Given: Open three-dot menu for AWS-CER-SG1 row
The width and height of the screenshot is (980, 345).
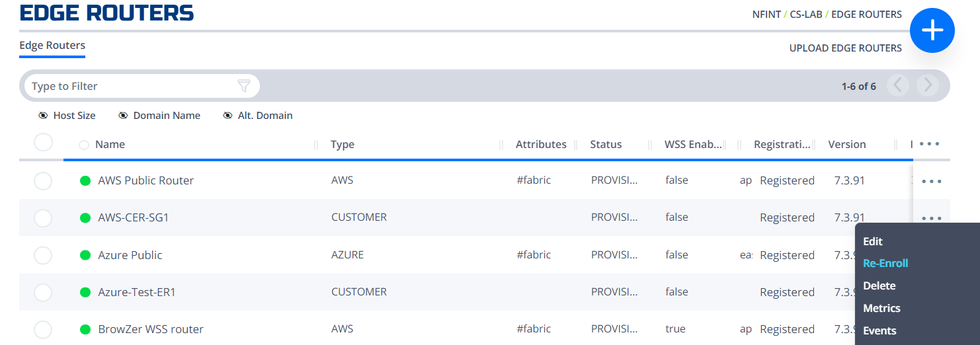Looking at the screenshot, I should (x=931, y=217).
